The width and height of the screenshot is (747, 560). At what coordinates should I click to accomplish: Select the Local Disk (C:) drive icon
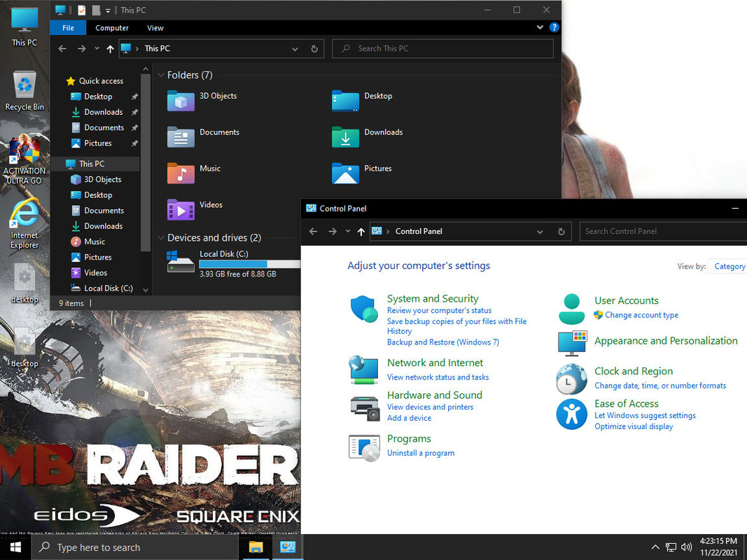[x=181, y=261]
